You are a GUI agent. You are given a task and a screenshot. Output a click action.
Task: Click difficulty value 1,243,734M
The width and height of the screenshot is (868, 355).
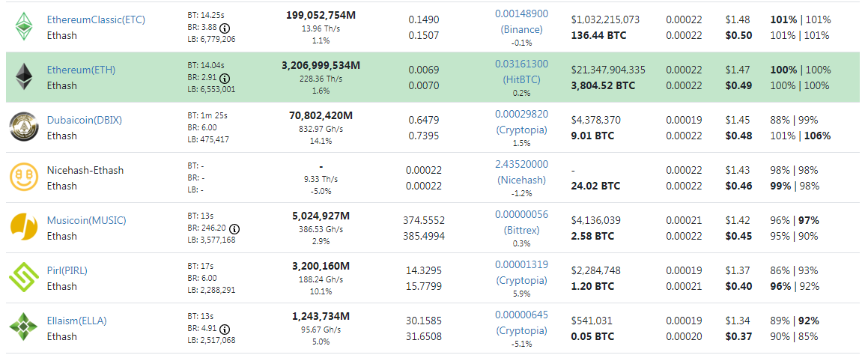click(321, 316)
